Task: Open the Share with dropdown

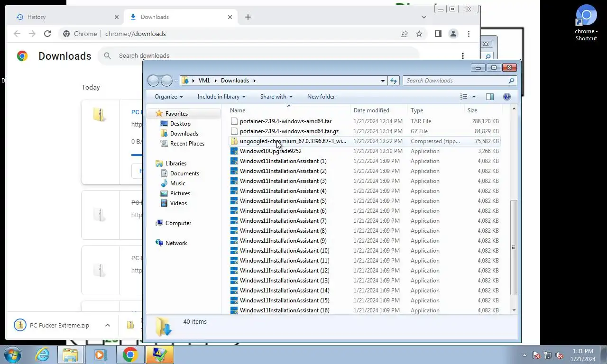Action: tap(276, 97)
